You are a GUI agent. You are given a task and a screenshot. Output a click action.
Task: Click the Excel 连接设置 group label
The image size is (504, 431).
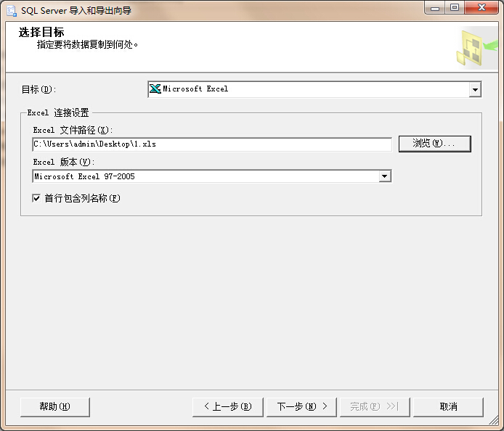tap(58, 112)
